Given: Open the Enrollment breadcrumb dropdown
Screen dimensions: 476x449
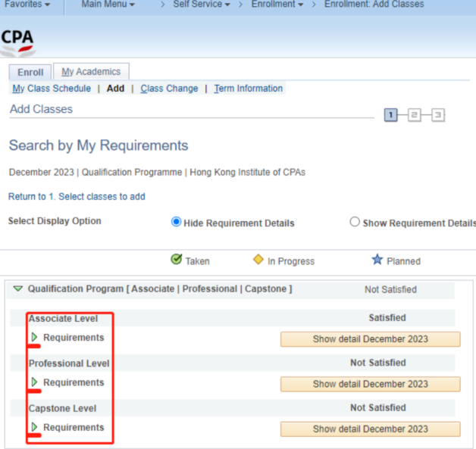Looking at the screenshot, I should click(277, 4).
